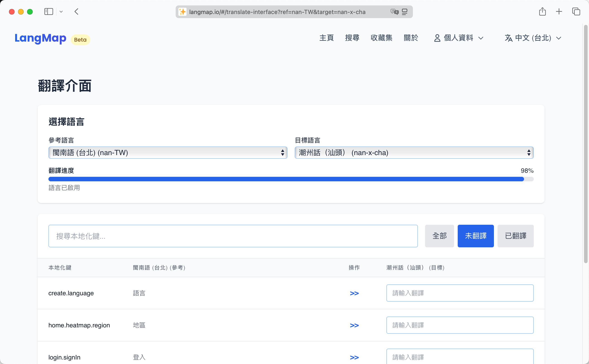Select the 未翻譯 filter
589x364 pixels.
pos(476,236)
